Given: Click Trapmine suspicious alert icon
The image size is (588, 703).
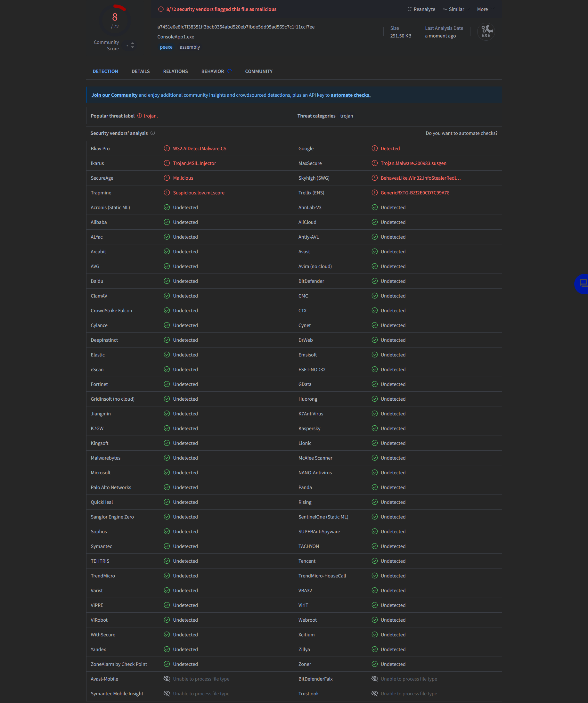Looking at the screenshot, I should pos(167,192).
